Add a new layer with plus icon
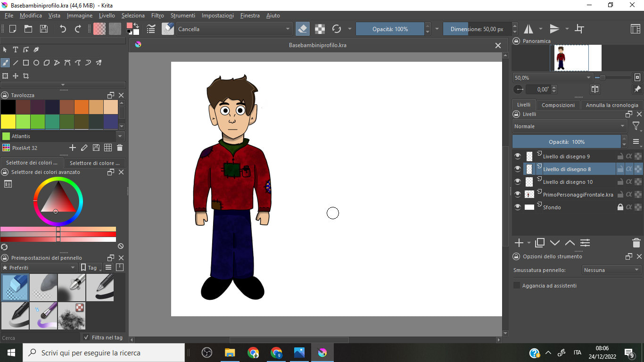This screenshot has height=362, width=644. (x=519, y=243)
